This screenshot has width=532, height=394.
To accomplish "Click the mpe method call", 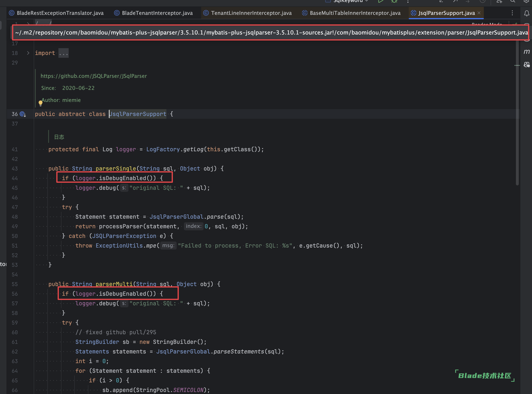I will pos(151,246).
